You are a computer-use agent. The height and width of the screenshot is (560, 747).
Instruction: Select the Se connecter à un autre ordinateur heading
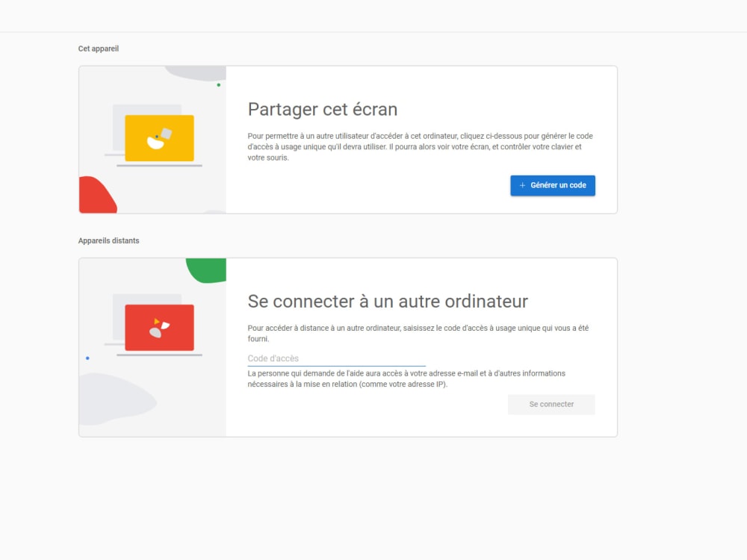[x=388, y=302]
